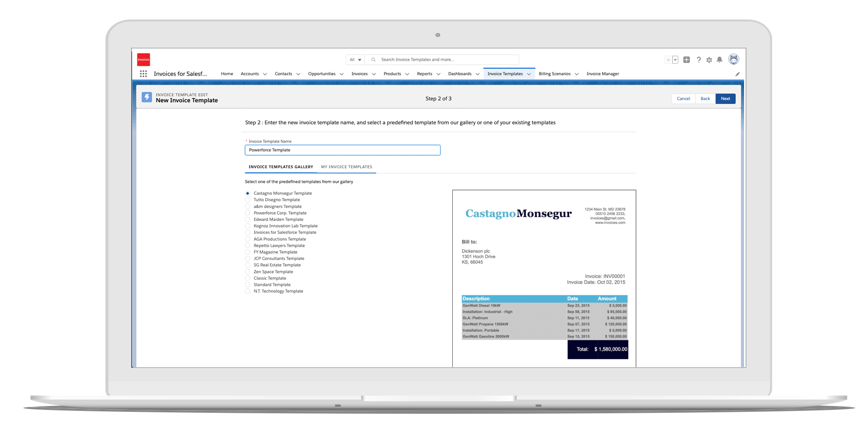Select the Zen Space Template radio button
The image size is (868, 434).
pyautogui.click(x=248, y=272)
